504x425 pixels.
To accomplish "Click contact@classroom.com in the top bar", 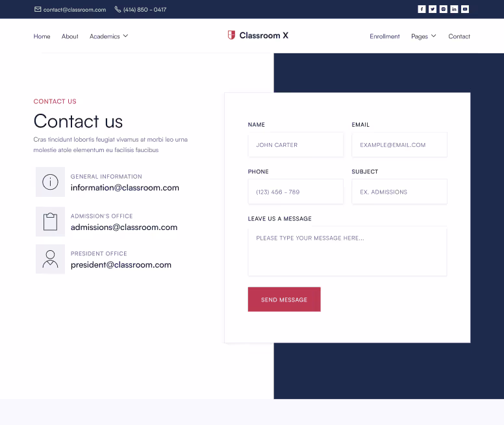I will [x=75, y=10].
